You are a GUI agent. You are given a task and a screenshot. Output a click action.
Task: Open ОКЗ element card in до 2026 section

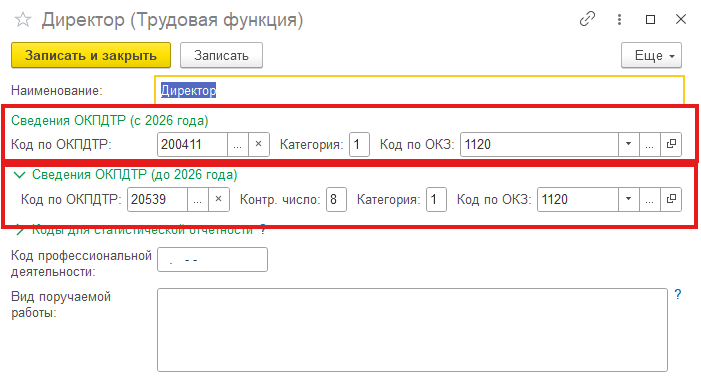(x=671, y=199)
